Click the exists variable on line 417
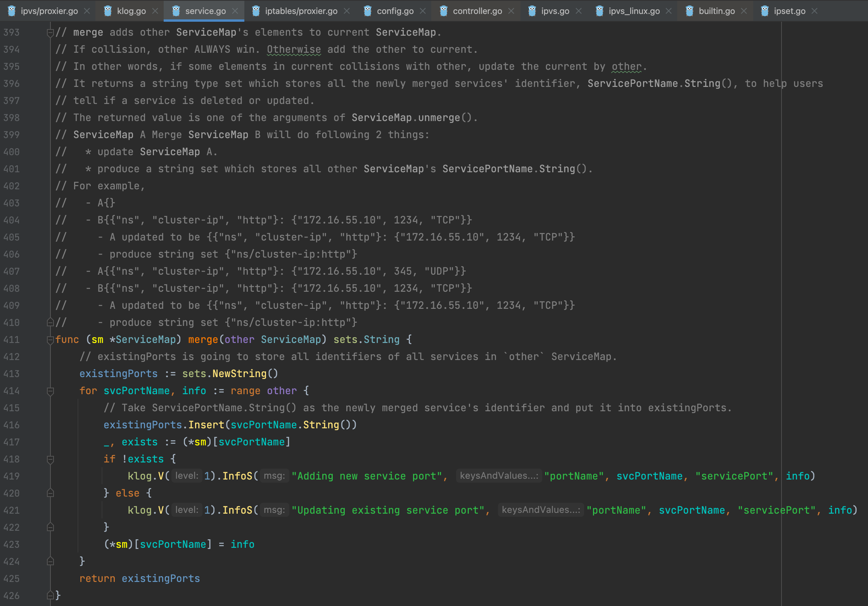This screenshot has width=868, height=606. [x=140, y=442]
